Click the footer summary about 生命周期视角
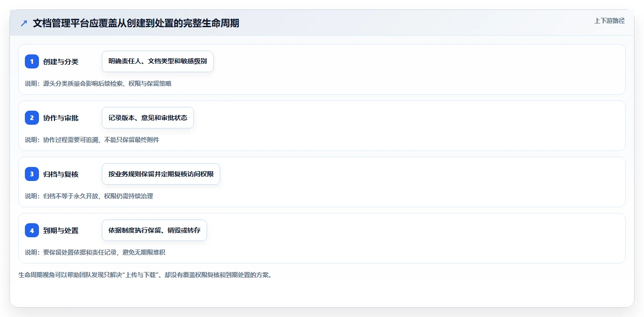The image size is (644, 317). (145, 275)
